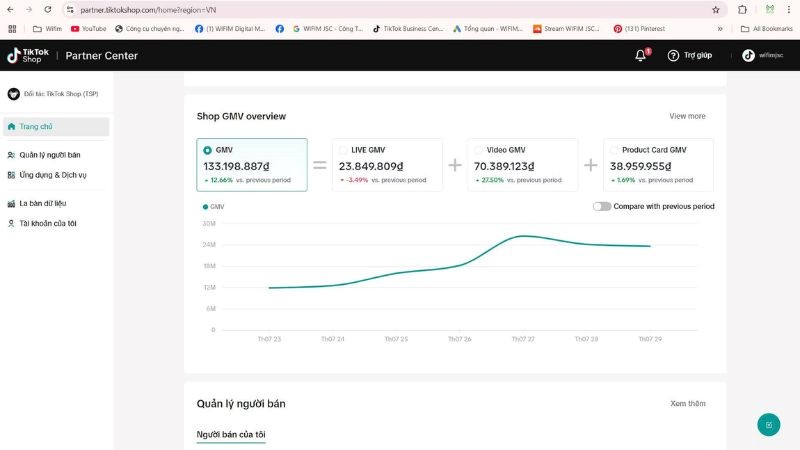
Task: Switch to Người bán của tôi tab
Action: (231, 434)
